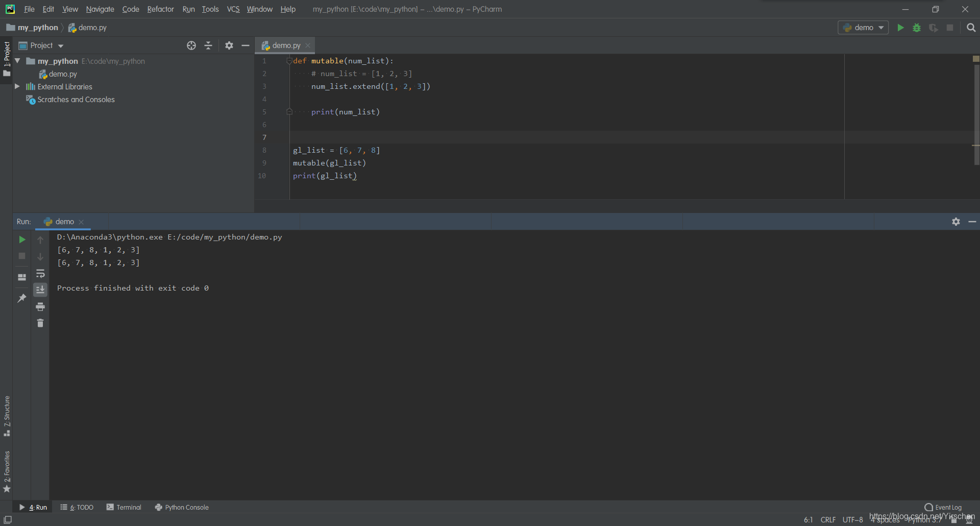Restore layout icon in Run panel
Viewport: 980px width, 526px height.
[22, 277]
